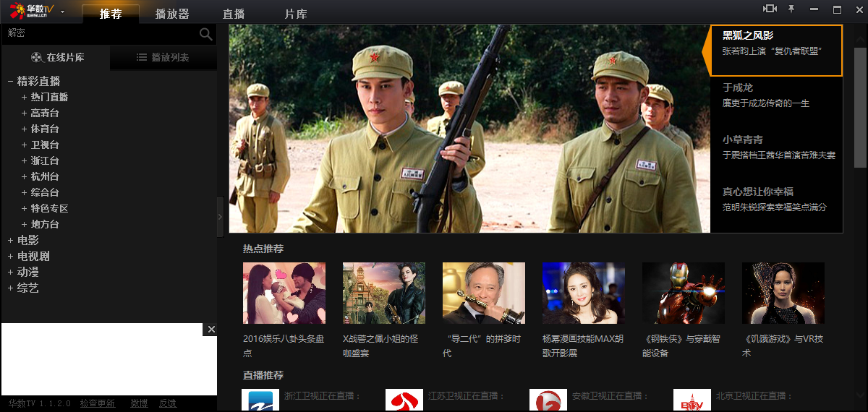Expand the 热门直播 subcategory
Image resolution: width=868 pixels, height=412 pixels.
pyautogui.click(x=24, y=98)
